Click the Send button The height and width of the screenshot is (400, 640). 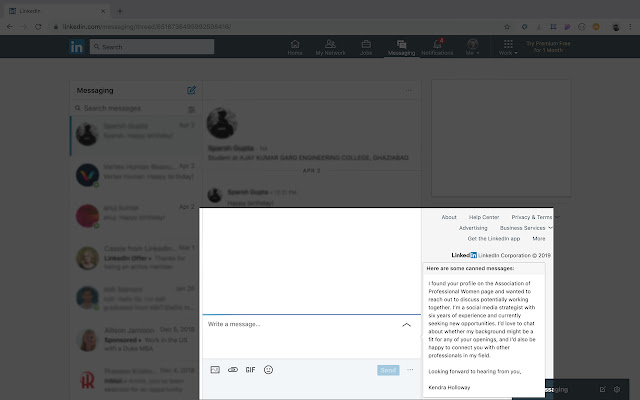pyautogui.click(x=388, y=370)
